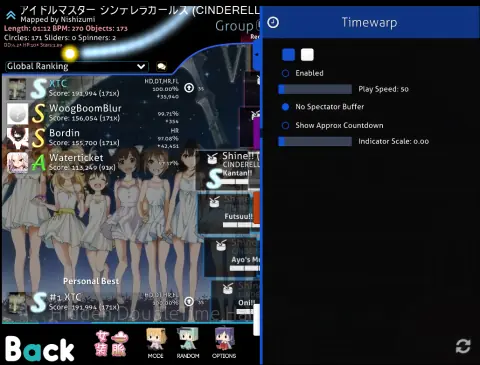Select the Futsuu!! difficulty card
Viewport: 480px width, 365px height.
229,213
